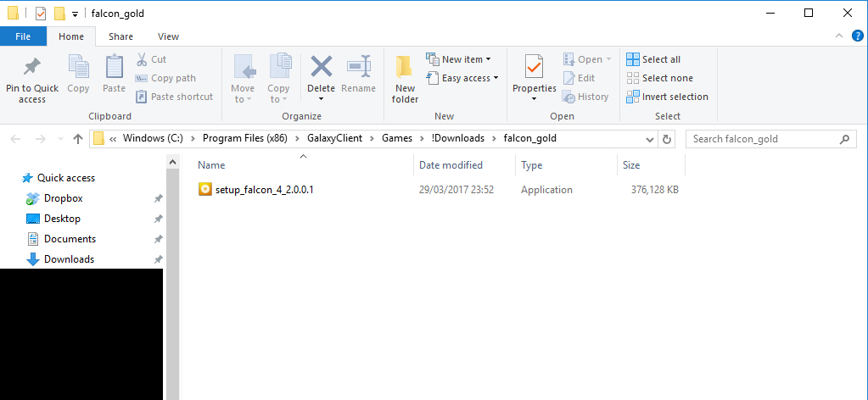Click the Properties checkmark icon
The image size is (868, 400).
(x=534, y=67)
